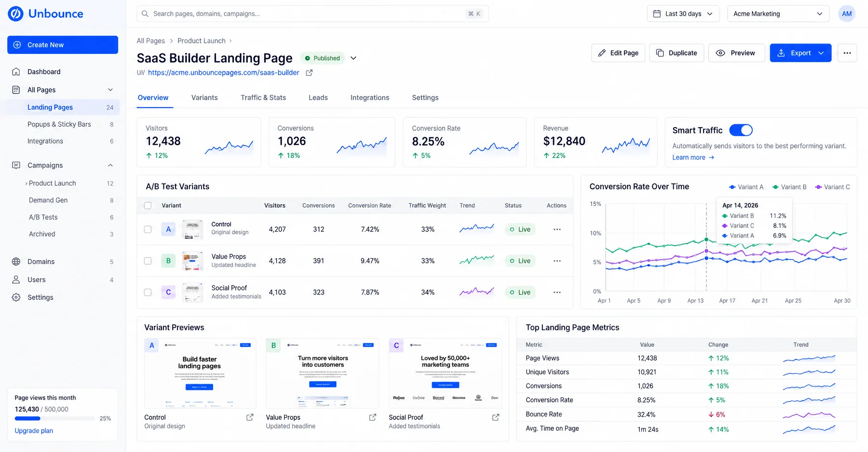This screenshot has height=452, width=868.
Task: Click the Bounce Rate trend sparkline
Action: (x=809, y=414)
